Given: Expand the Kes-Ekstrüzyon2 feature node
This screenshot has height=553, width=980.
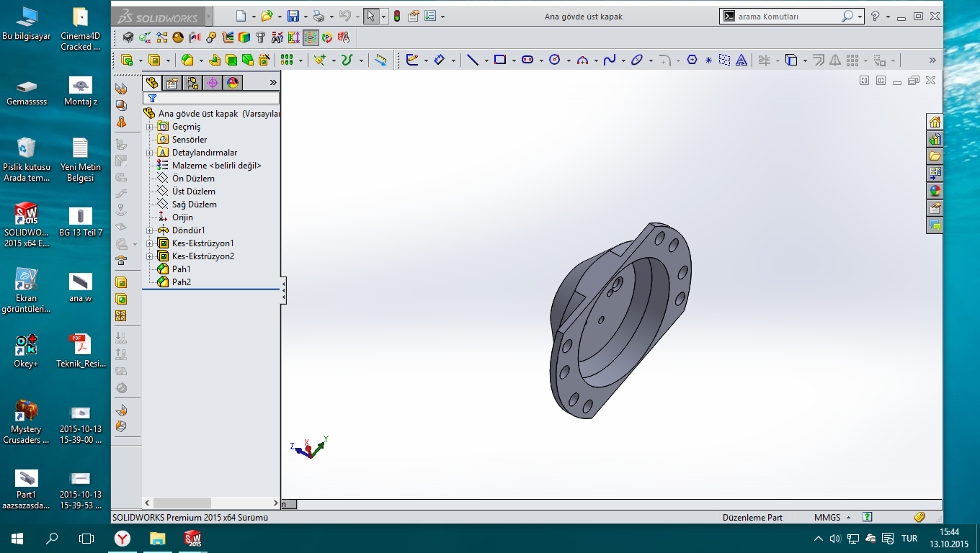Looking at the screenshot, I should pos(150,256).
